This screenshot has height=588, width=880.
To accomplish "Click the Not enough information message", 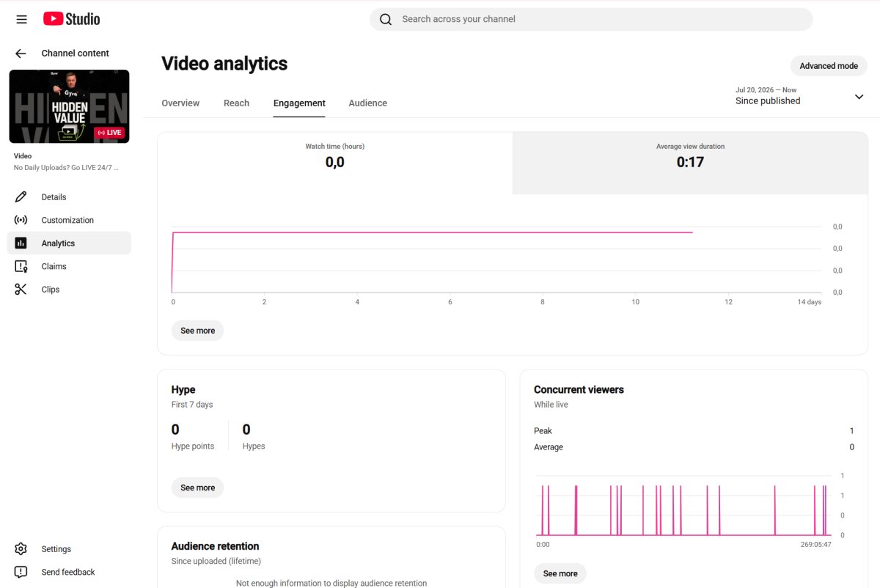I will pos(331,583).
